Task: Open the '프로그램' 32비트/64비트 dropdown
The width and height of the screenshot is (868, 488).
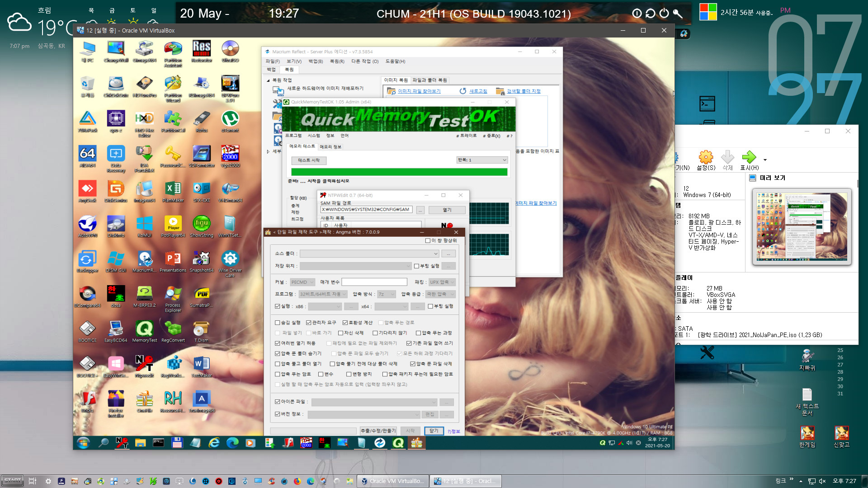Action: (x=323, y=294)
